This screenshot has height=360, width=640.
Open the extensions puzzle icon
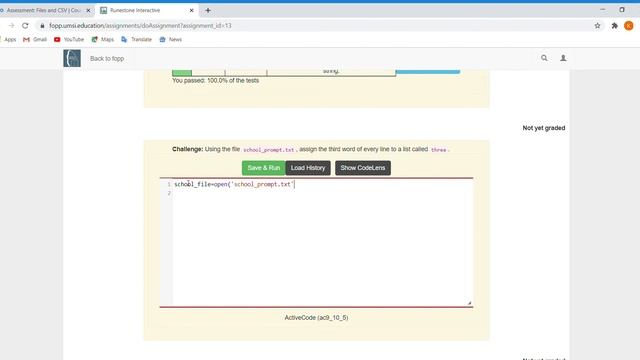click(615, 26)
